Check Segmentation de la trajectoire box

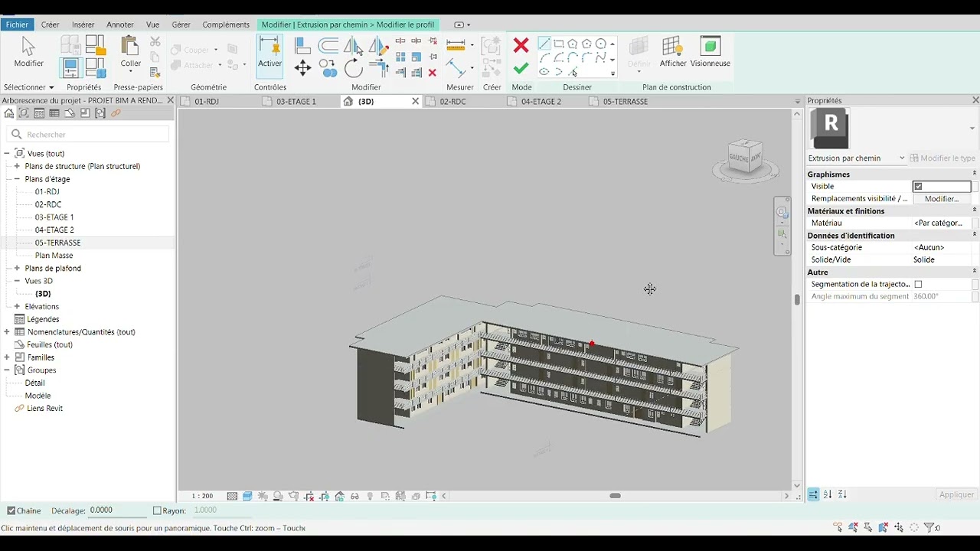click(918, 284)
